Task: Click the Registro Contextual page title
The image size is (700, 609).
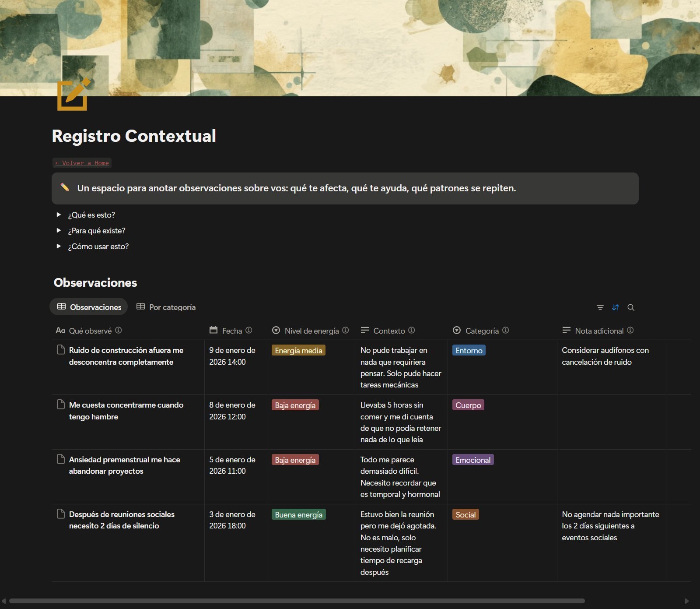Action: 134,136
